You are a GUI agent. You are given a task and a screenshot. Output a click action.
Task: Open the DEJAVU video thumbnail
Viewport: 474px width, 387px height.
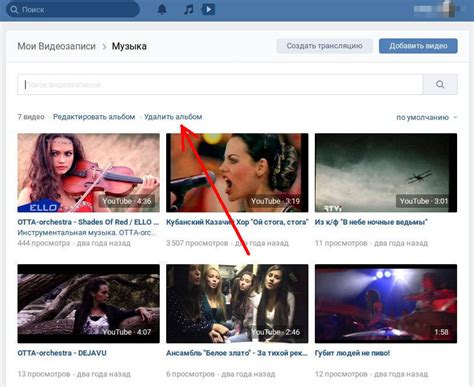click(x=89, y=304)
